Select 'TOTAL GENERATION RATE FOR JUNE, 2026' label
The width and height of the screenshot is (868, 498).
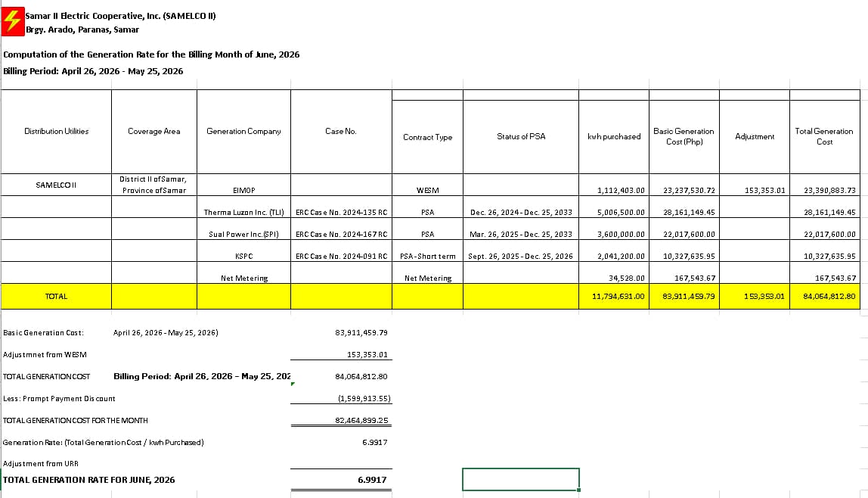click(89, 480)
